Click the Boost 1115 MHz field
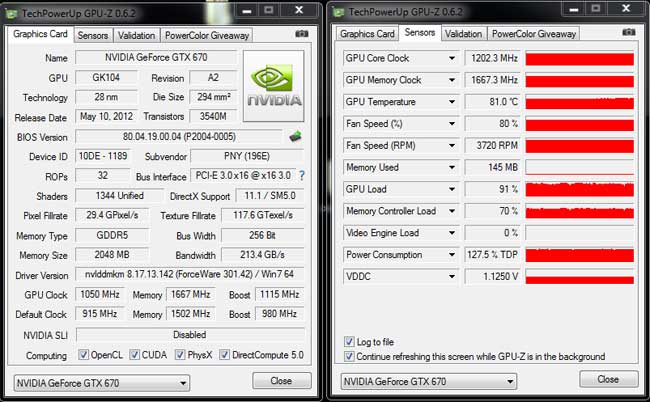Viewport: 650px width, 402px height. pyautogui.click(x=279, y=294)
